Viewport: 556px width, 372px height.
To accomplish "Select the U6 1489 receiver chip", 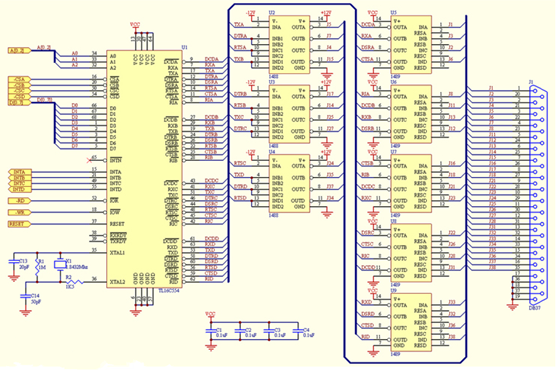I will [411, 114].
